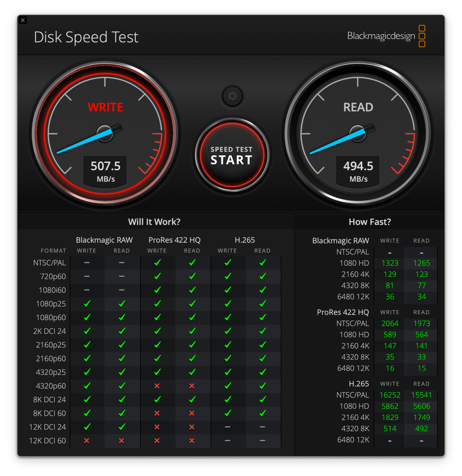The height and width of the screenshot is (476, 462).
Task: Click Blackmagic RAW 1080 HD read value 1265
Action: (422, 263)
